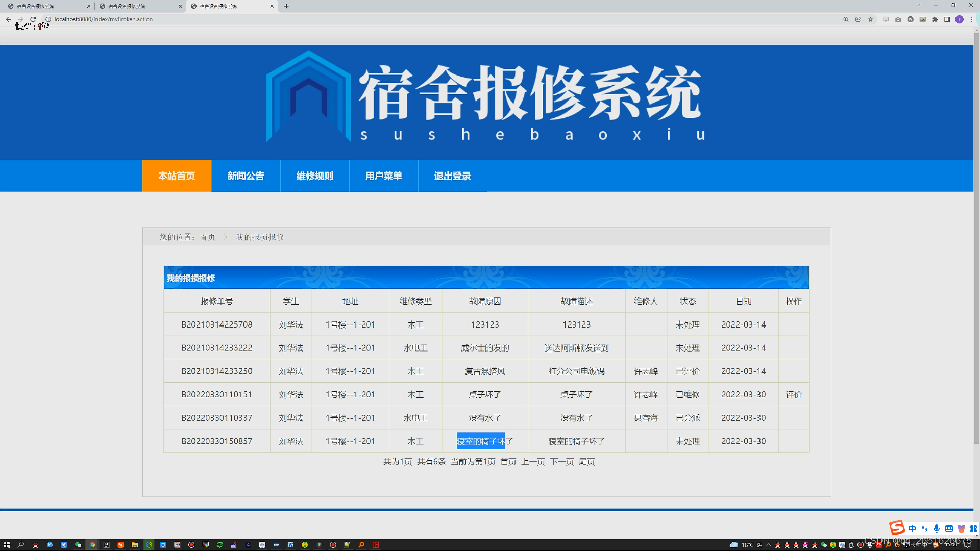Screen dimensions: 980x551
Task: Open IntelliJ IDEA from the taskbar
Action: tap(106, 545)
